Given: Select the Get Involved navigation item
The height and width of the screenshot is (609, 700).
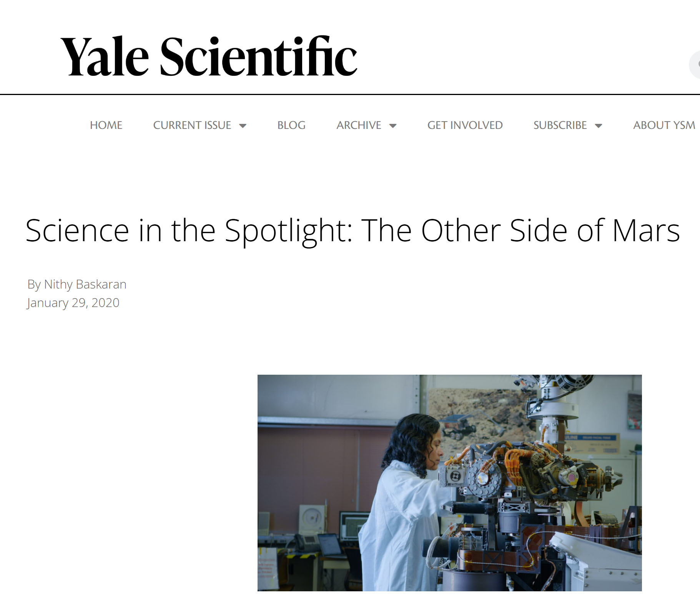Looking at the screenshot, I should click(x=465, y=125).
